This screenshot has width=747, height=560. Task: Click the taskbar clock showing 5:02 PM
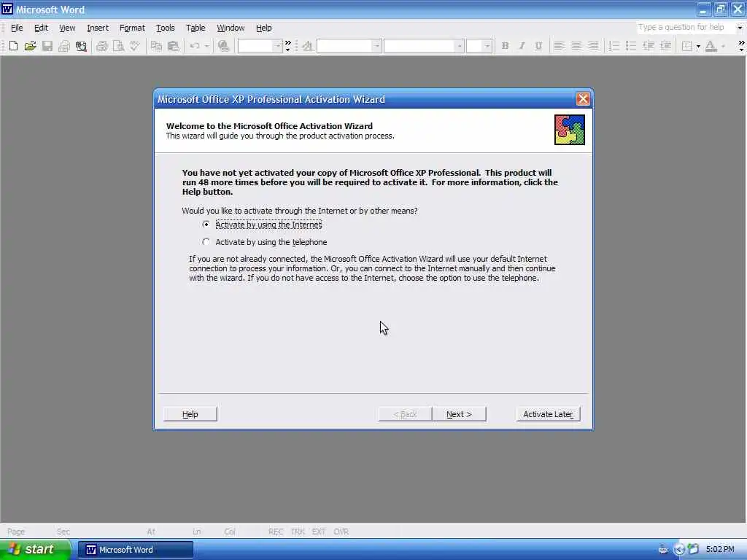coord(720,550)
